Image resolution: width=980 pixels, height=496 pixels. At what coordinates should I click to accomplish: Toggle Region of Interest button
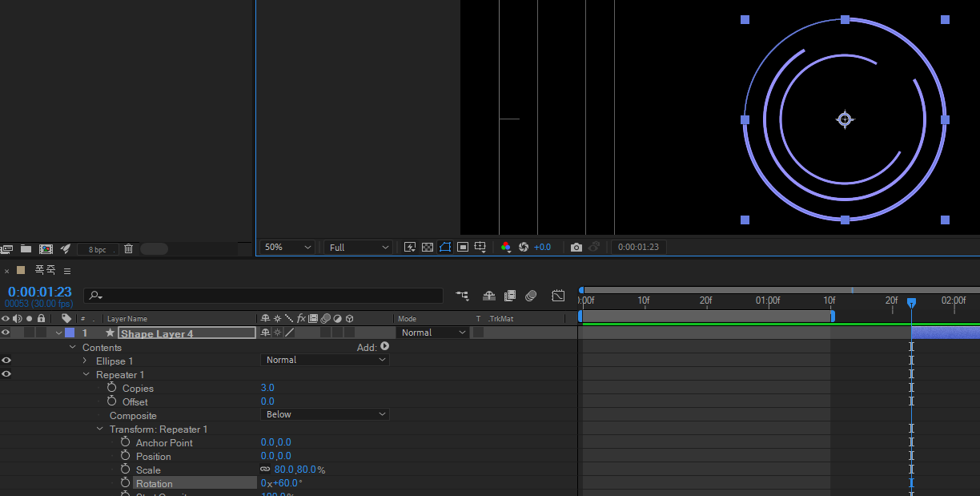pyautogui.click(x=463, y=248)
